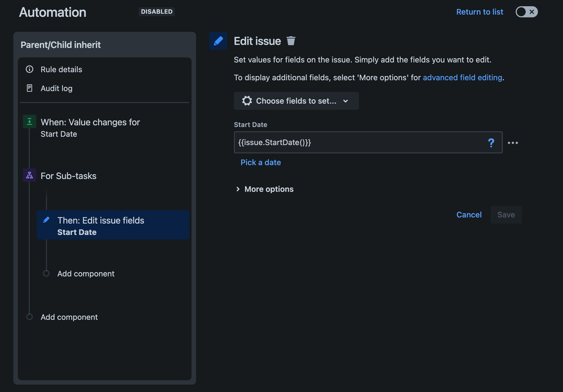Click Pick a date link
The height and width of the screenshot is (392, 563).
pos(261,162)
